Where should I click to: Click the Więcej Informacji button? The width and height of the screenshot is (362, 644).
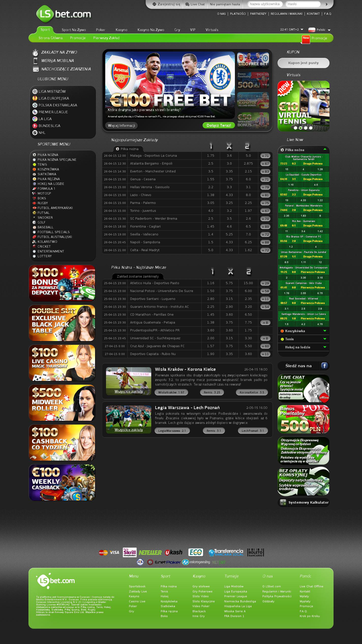pos(121,126)
